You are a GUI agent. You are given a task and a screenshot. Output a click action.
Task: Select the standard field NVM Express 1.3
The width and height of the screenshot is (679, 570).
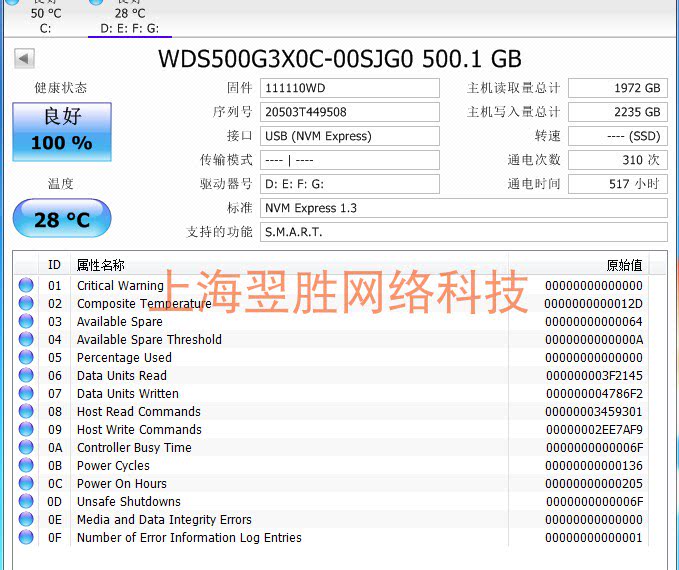[463, 208]
